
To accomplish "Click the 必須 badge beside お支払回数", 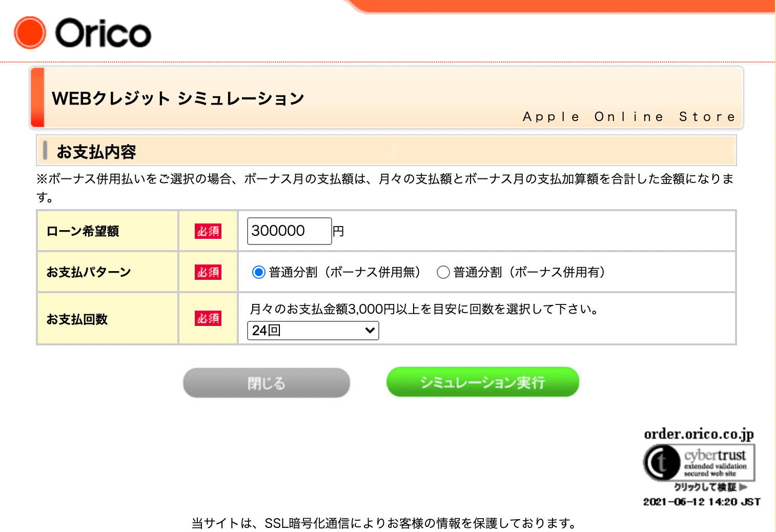I will [x=208, y=318].
